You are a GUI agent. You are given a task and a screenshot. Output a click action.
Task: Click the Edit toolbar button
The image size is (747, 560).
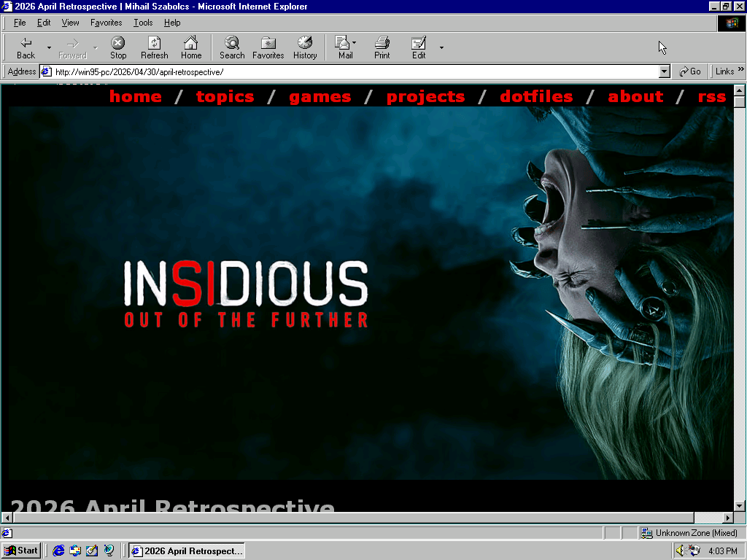pyautogui.click(x=419, y=47)
